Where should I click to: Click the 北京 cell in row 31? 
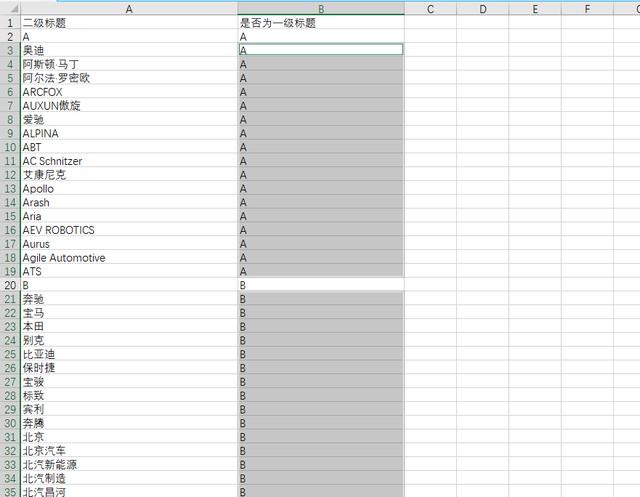click(129, 437)
